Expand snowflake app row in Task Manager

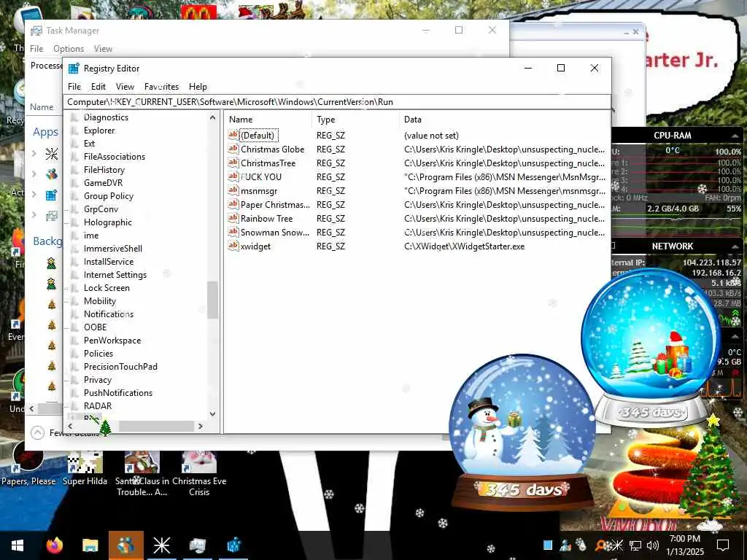point(34,153)
